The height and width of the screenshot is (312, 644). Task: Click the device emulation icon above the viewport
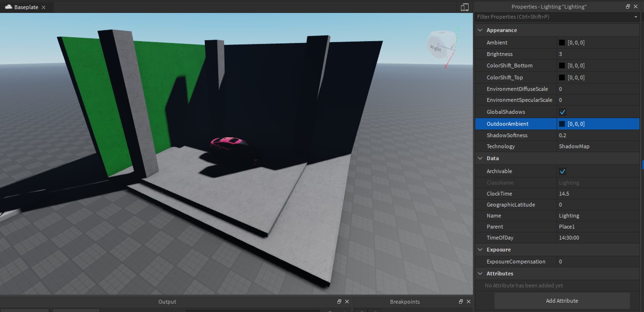click(x=464, y=7)
